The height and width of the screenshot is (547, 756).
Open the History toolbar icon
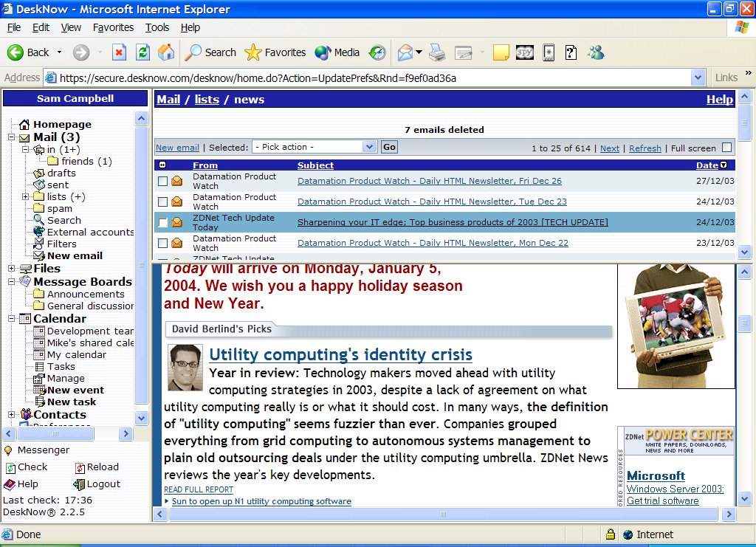(x=377, y=52)
